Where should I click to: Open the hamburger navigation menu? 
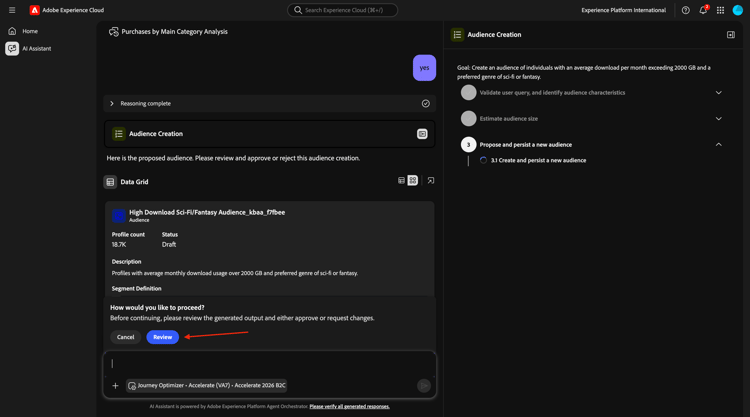coord(12,10)
